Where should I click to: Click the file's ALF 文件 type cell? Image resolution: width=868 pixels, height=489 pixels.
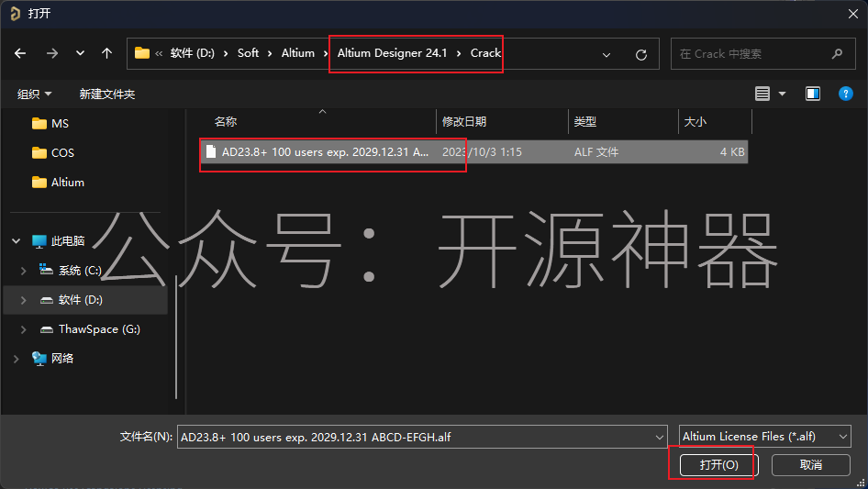pyautogui.click(x=596, y=151)
